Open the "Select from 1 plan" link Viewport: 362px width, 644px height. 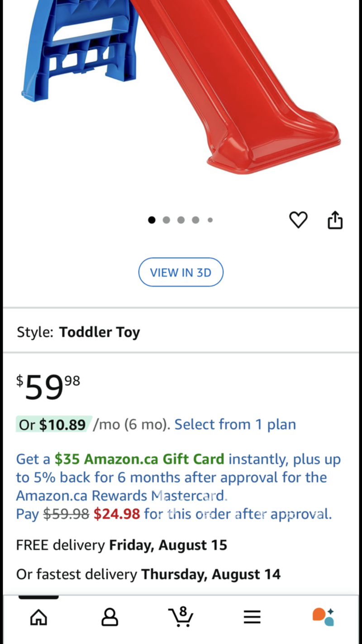coord(235,424)
